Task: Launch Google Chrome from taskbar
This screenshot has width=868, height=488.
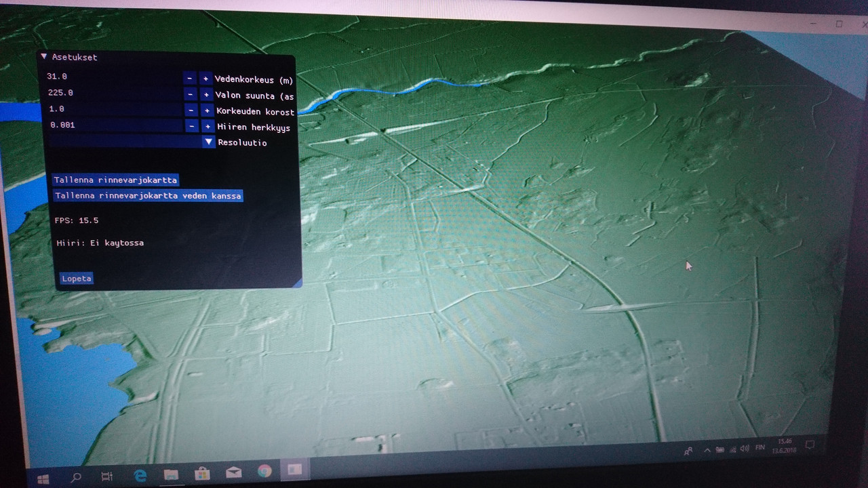Action: pos(264,470)
